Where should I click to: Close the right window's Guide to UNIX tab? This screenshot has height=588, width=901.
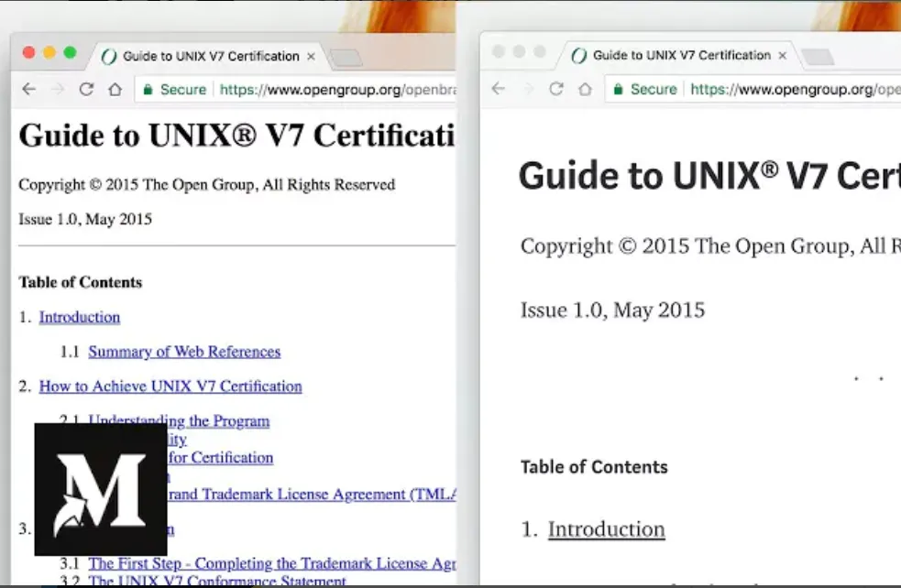[x=782, y=56]
